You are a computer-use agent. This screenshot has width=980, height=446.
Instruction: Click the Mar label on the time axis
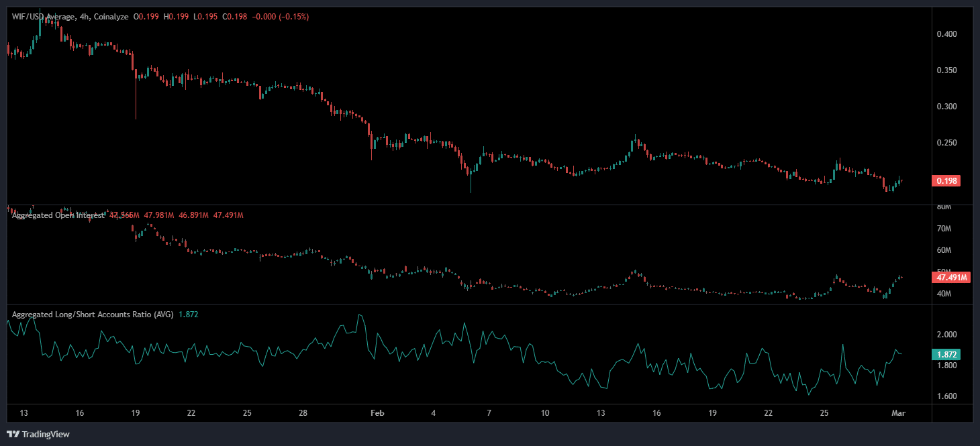tap(899, 414)
